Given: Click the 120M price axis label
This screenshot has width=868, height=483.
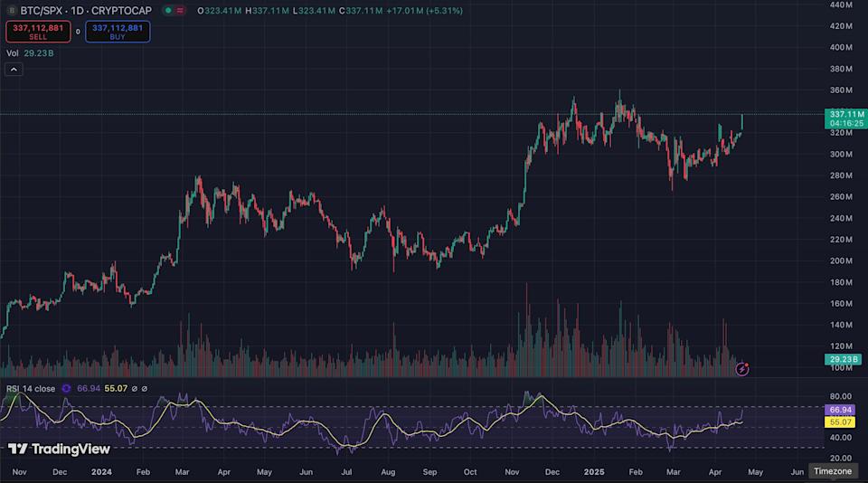Looking at the screenshot, I should tap(841, 346).
